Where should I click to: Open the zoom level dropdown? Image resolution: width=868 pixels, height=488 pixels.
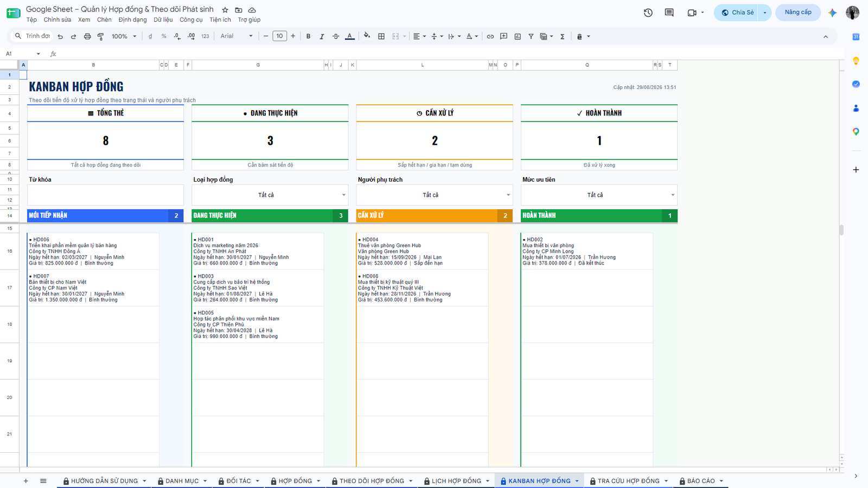[124, 36]
